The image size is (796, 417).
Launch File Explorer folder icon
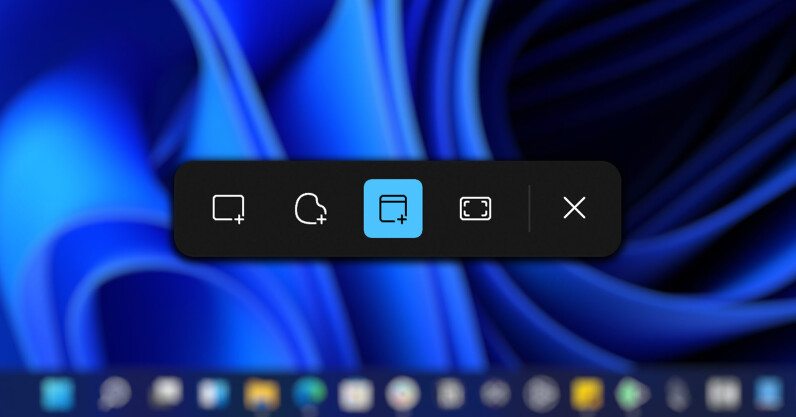pos(261,394)
